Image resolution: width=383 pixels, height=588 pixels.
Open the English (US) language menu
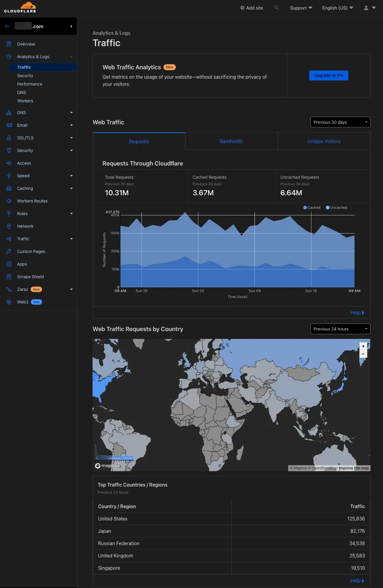337,8
